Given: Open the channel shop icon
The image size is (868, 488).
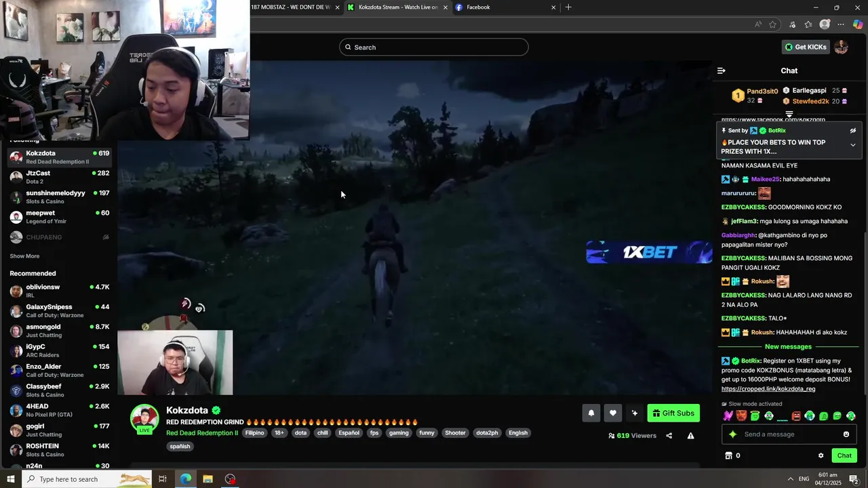Looking at the screenshot, I should point(729,455).
